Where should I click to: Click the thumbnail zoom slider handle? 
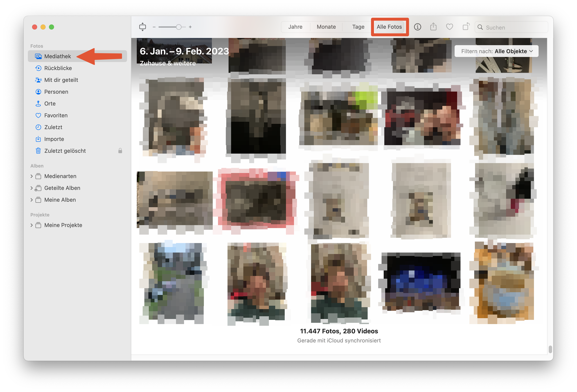pos(179,27)
